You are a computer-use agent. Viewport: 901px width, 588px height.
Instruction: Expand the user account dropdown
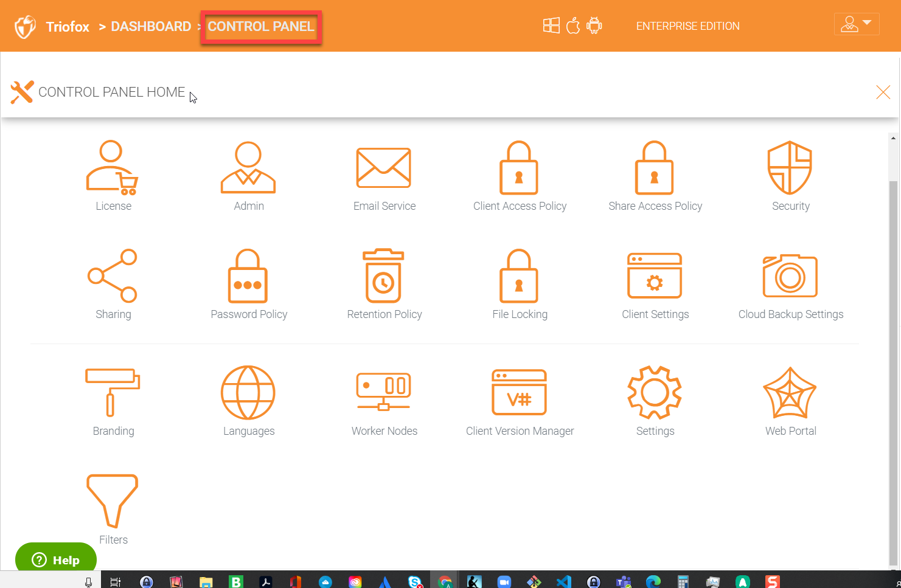[x=856, y=24]
